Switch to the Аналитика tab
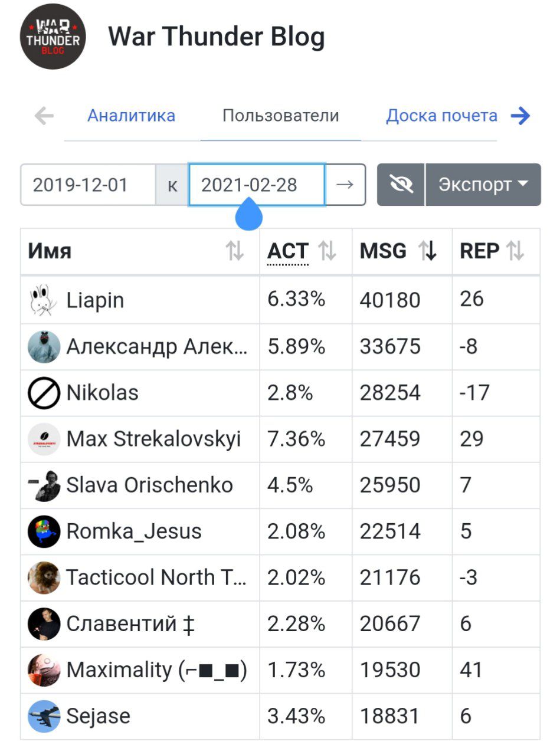Image resolution: width=560 pixels, height=755 pixels. pyautogui.click(x=132, y=116)
